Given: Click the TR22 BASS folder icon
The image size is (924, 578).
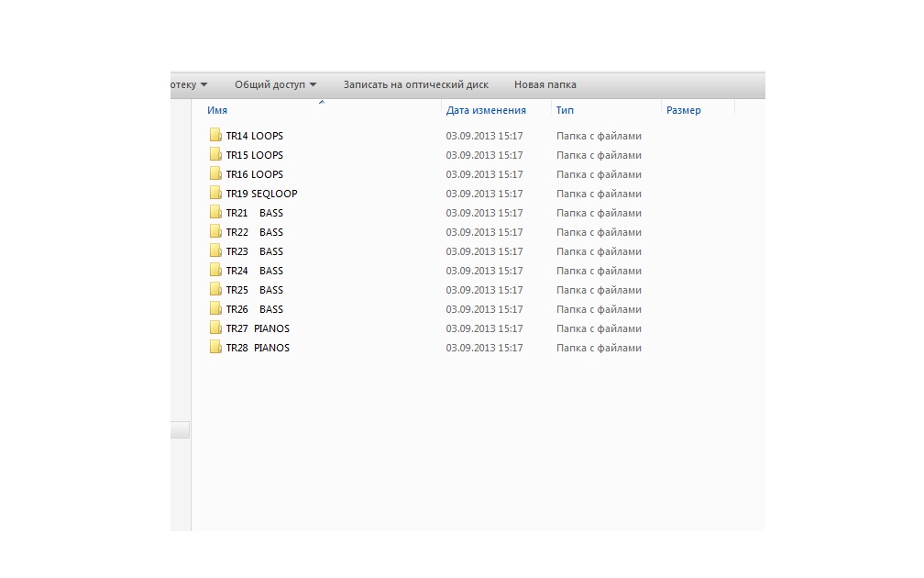Looking at the screenshot, I should pos(215,232).
